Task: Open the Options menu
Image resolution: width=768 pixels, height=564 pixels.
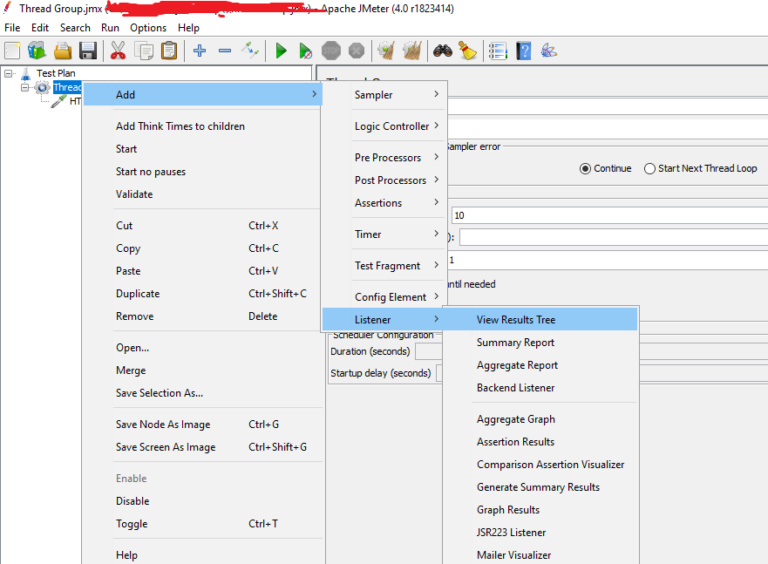Action: pyautogui.click(x=148, y=27)
